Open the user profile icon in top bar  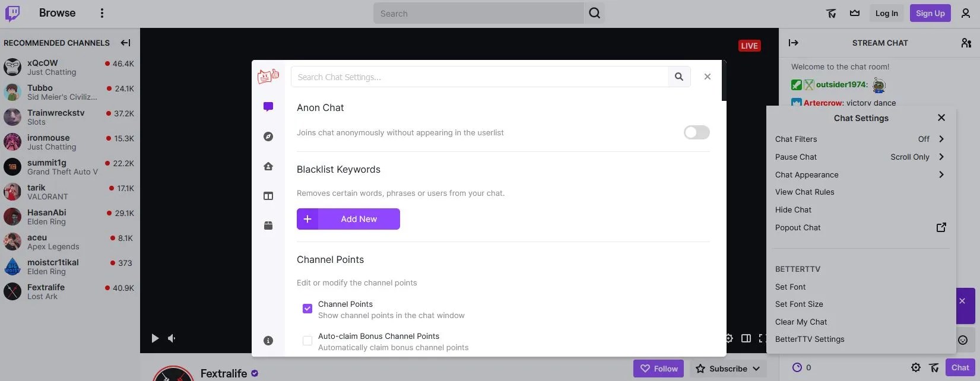(x=966, y=13)
